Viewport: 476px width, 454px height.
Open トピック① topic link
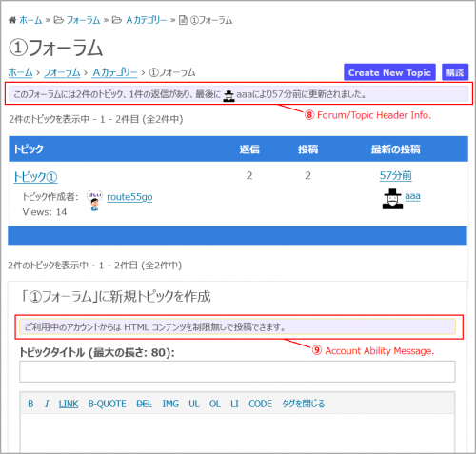coord(35,177)
